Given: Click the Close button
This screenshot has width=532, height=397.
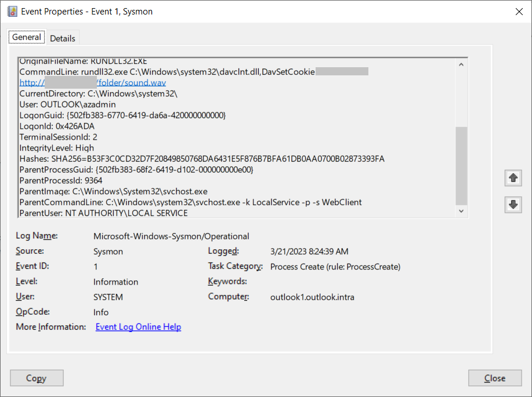Looking at the screenshot, I should click(495, 378).
